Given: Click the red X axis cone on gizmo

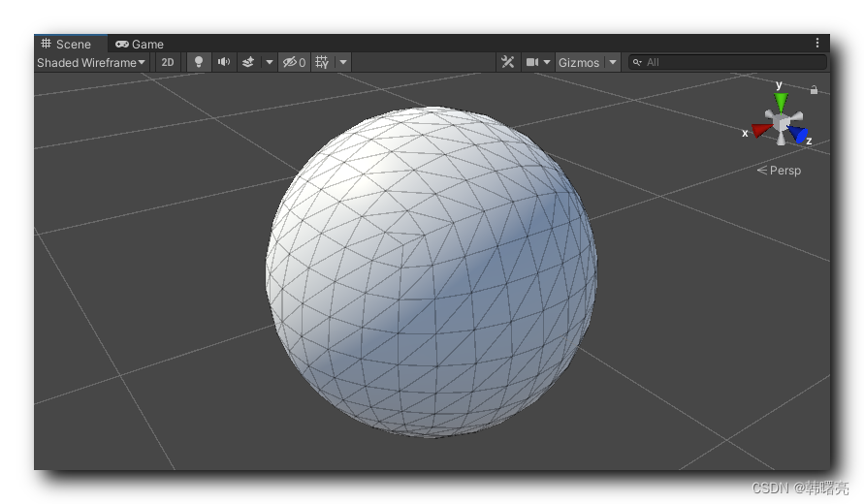Looking at the screenshot, I should tap(762, 130).
